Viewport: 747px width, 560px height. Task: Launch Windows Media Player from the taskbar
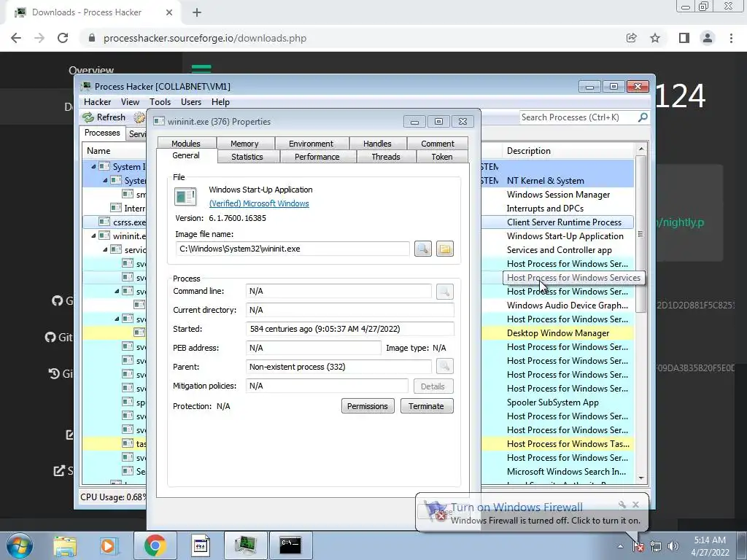[108, 545]
